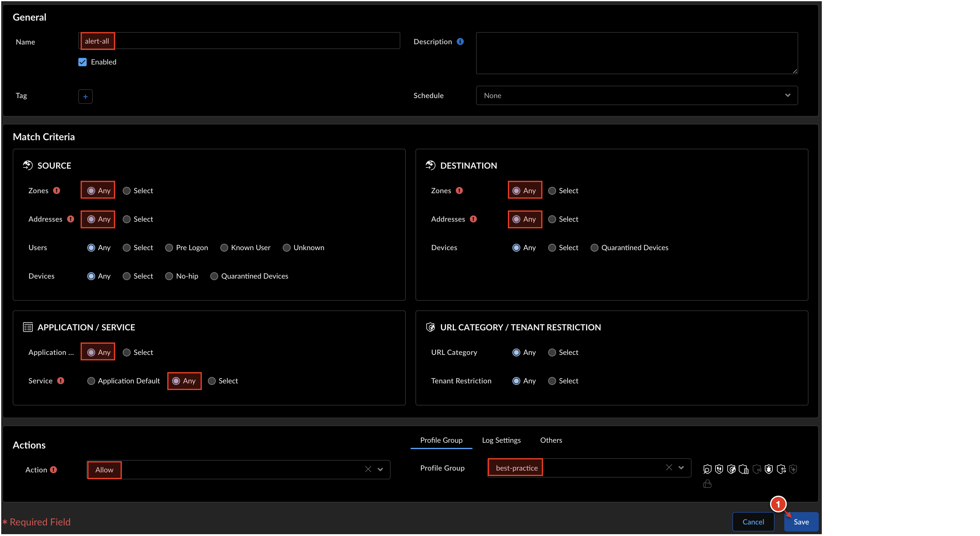Screen dimensions: 980x536
Task: Click the Description info icon
Action: (460, 41)
